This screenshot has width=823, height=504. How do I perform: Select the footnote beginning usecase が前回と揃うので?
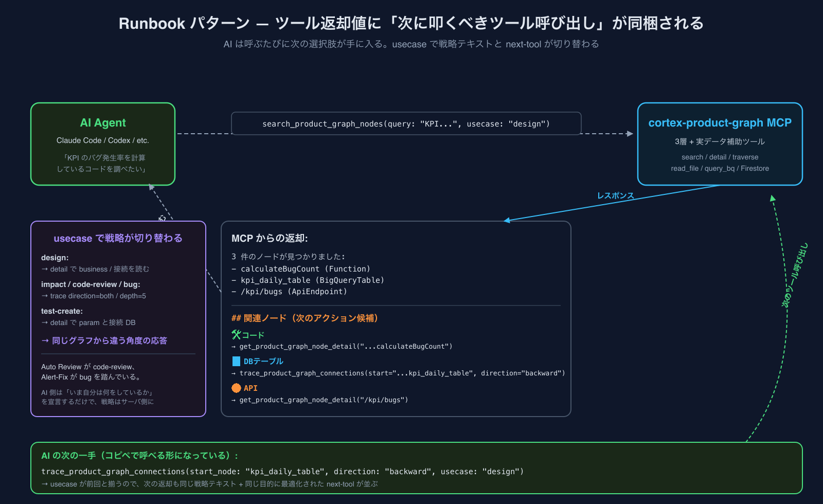coord(209,484)
